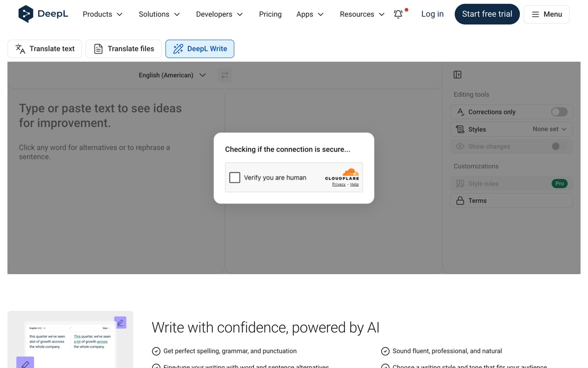
Task: Check the Verify you are human box
Action: pos(235,177)
